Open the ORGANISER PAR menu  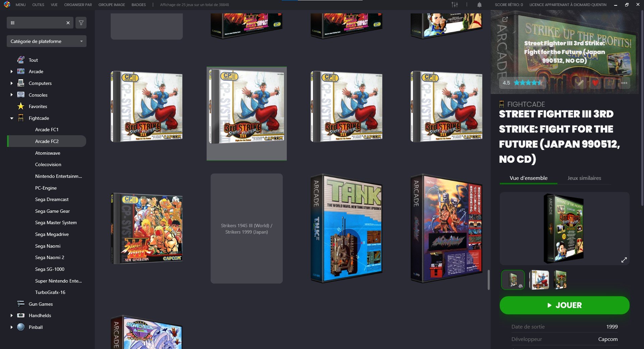pyautogui.click(x=78, y=5)
